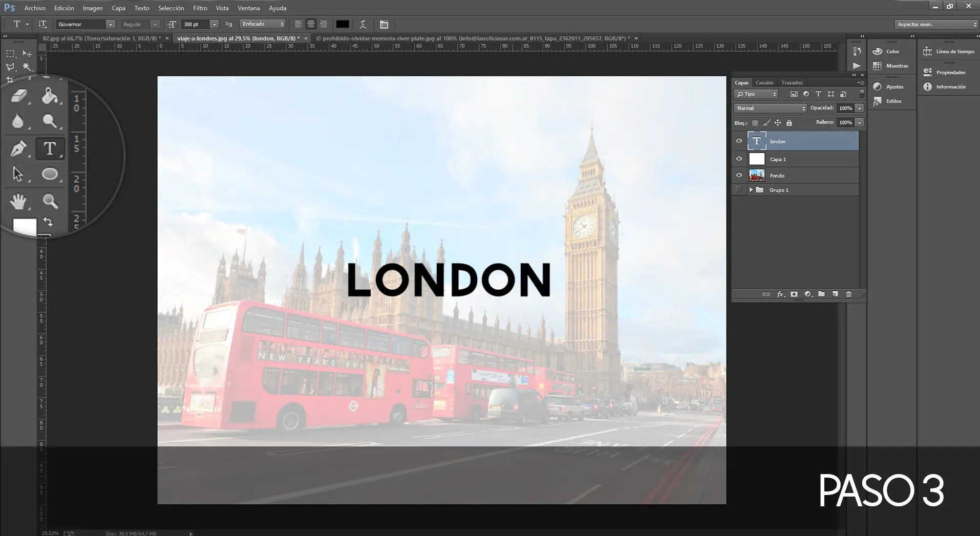Viewport: 980px width, 536px height.
Task: Switch to the Trazados tab
Action: 792,82
